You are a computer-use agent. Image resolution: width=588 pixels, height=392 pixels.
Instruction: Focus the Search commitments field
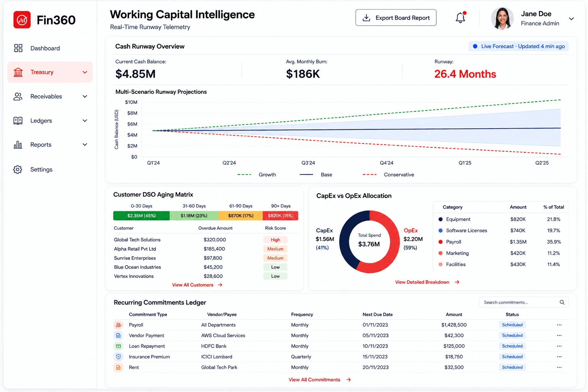coord(524,302)
